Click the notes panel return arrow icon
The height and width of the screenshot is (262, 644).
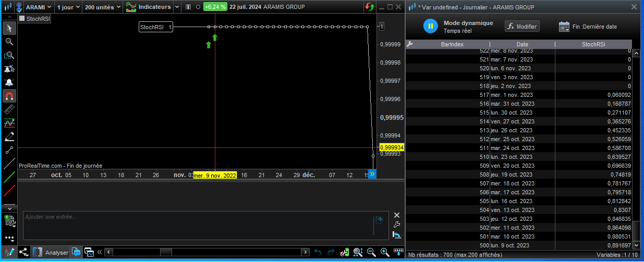click(396, 235)
